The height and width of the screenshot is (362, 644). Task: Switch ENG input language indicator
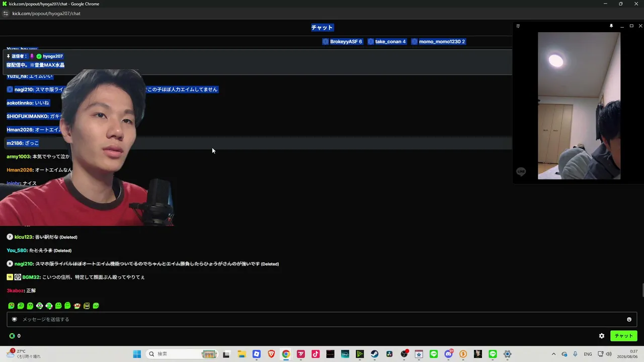tap(588, 354)
